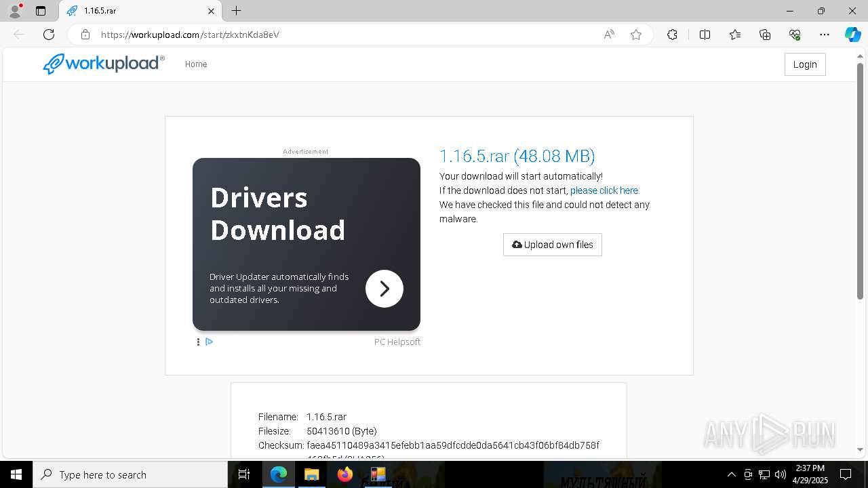Click the AdChoices triangle icon

[209, 342]
